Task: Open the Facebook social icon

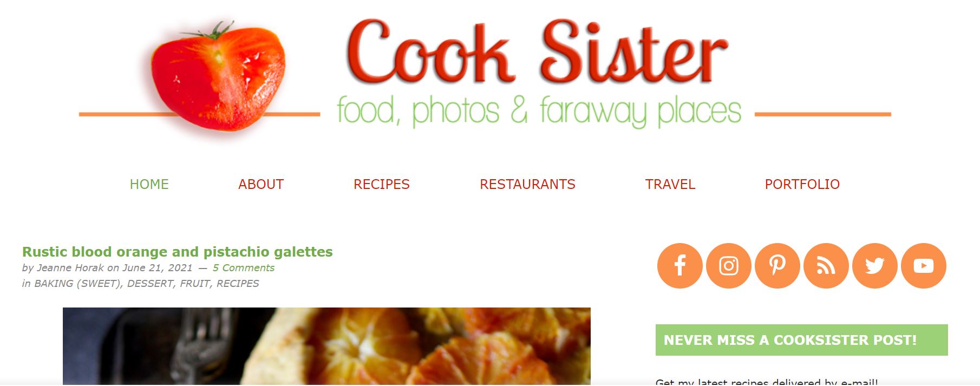Action: point(680,266)
